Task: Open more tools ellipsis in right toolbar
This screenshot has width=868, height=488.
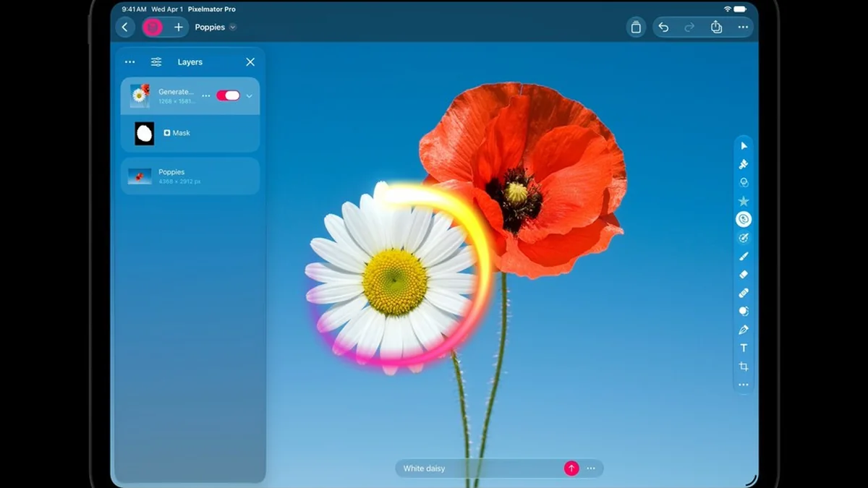Action: click(744, 385)
